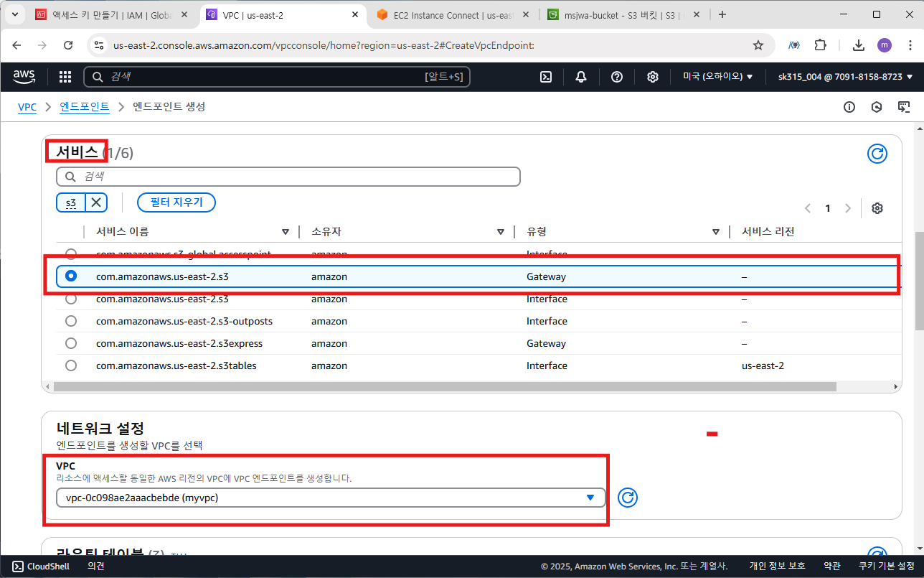Open the Chrome profile avatar
This screenshot has width=924, height=578.
(885, 45)
